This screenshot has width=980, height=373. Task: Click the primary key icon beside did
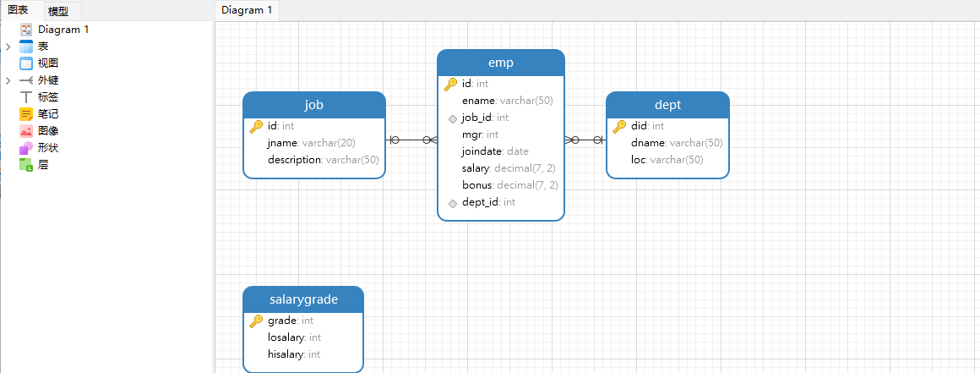[x=618, y=126]
